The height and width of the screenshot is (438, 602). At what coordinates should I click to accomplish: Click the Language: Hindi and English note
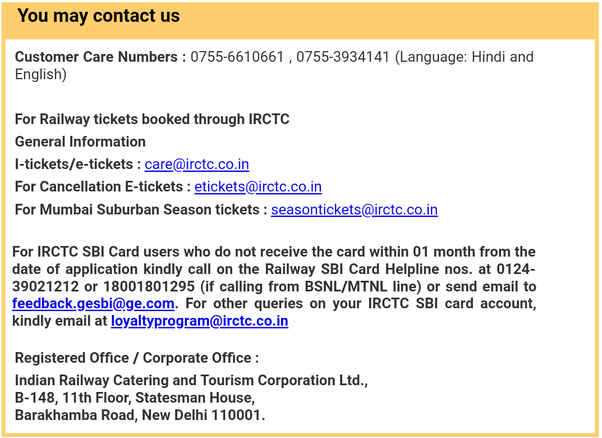point(274,65)
